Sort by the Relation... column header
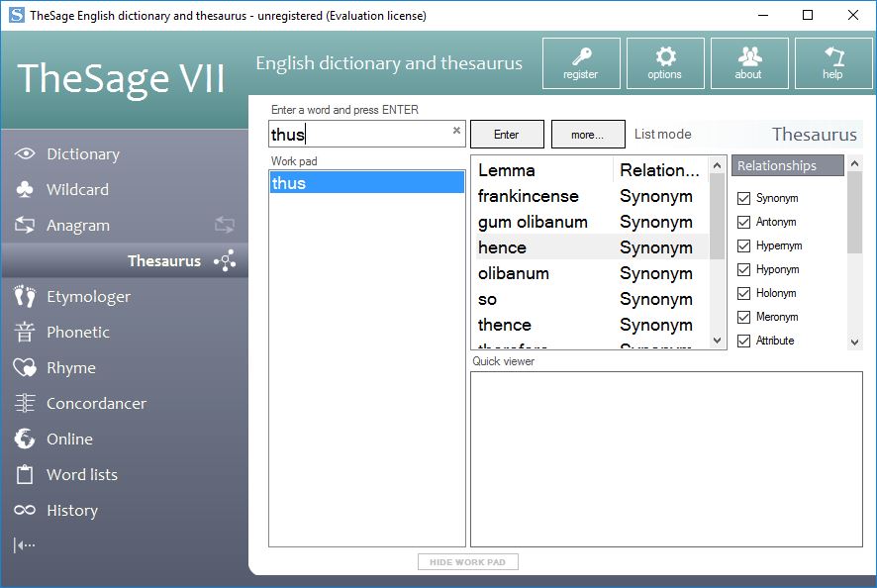This screenshot has width=877, height=588. (x=660, y=170)
